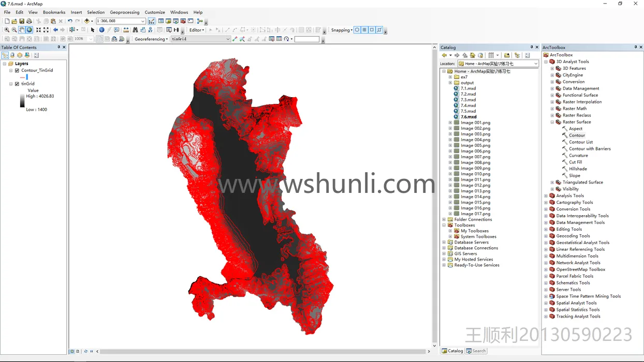Click the Go To XY tool
This screenshot has height=362, width=644.
click(150, 30)
